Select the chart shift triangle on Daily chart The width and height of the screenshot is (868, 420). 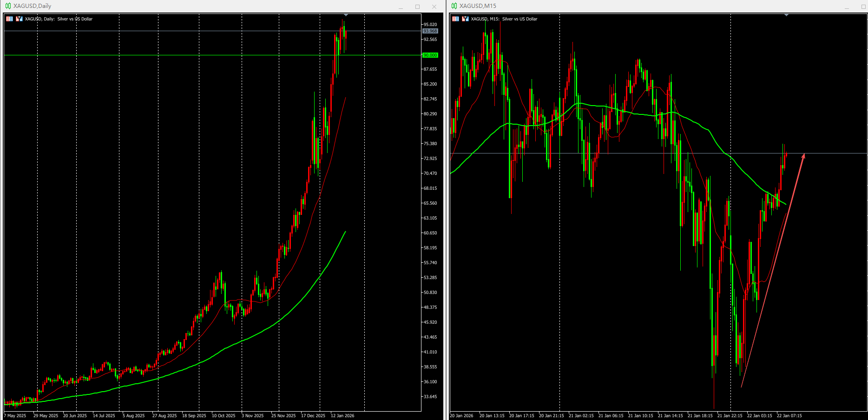pyautogui.click(x=346, y=15)
